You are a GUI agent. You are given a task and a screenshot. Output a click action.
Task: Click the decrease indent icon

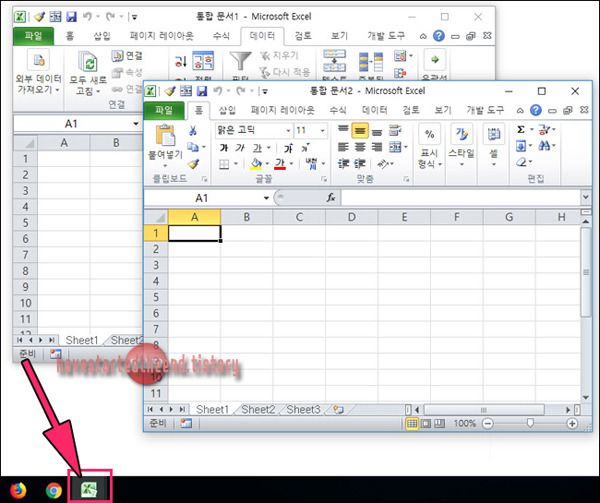tap(343, 164)
